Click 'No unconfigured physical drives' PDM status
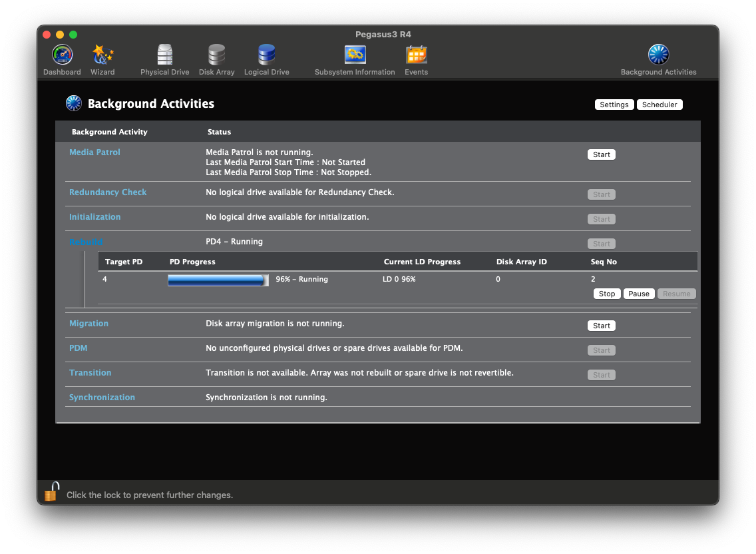756x554 pixels. (334, 348)
